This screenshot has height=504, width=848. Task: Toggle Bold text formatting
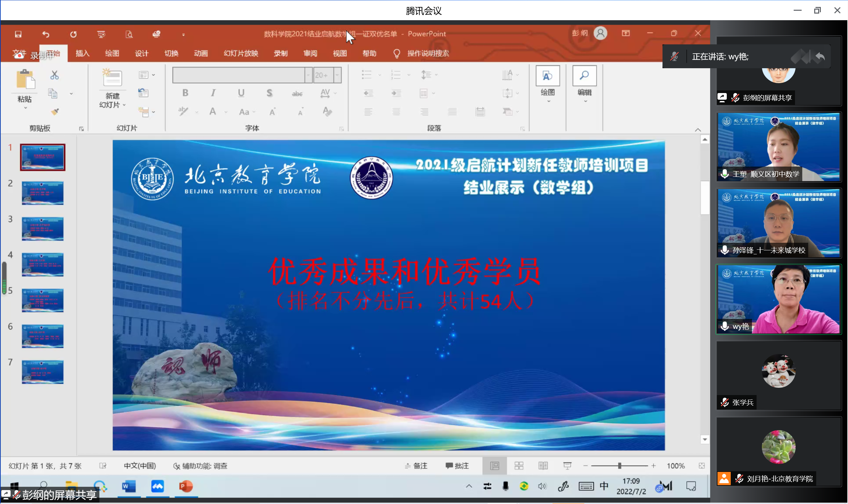[x=185, y=93]
